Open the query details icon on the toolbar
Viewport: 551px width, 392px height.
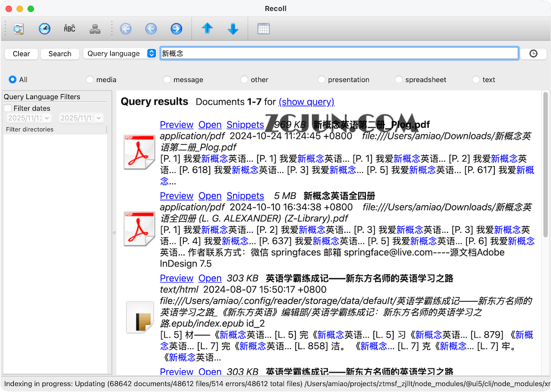[x=19, y=28]
